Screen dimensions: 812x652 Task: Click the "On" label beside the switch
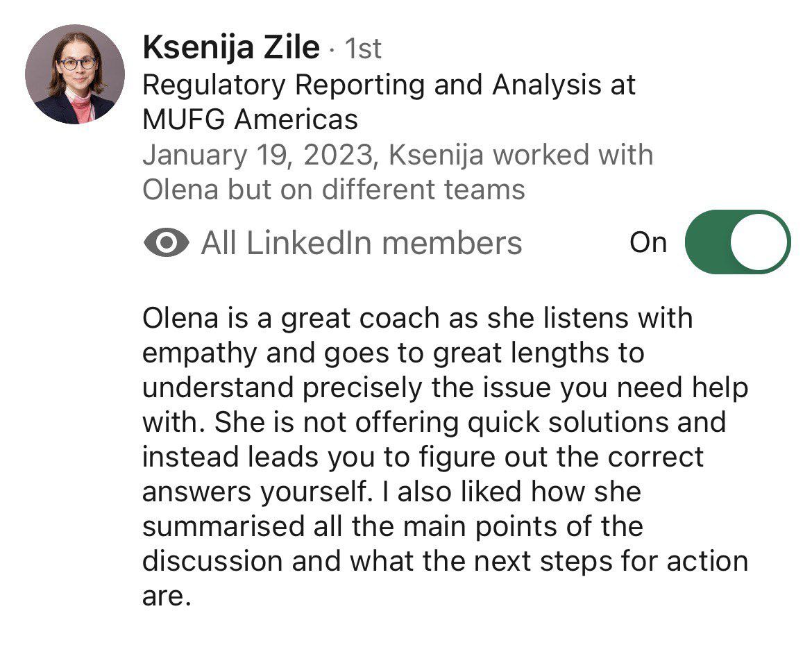click(x=648, y=242)
